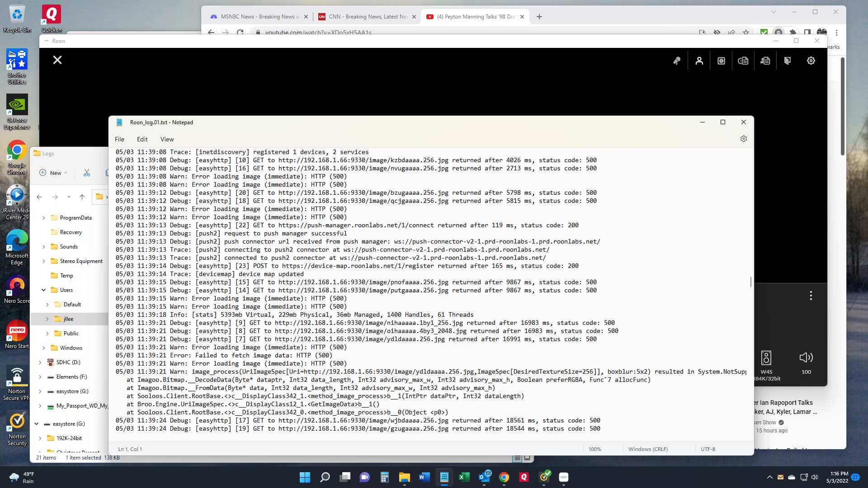The image size is (868, 488).
Task: Click the Notepad vertical scrollbar thumb
Action: pos(751,282)
